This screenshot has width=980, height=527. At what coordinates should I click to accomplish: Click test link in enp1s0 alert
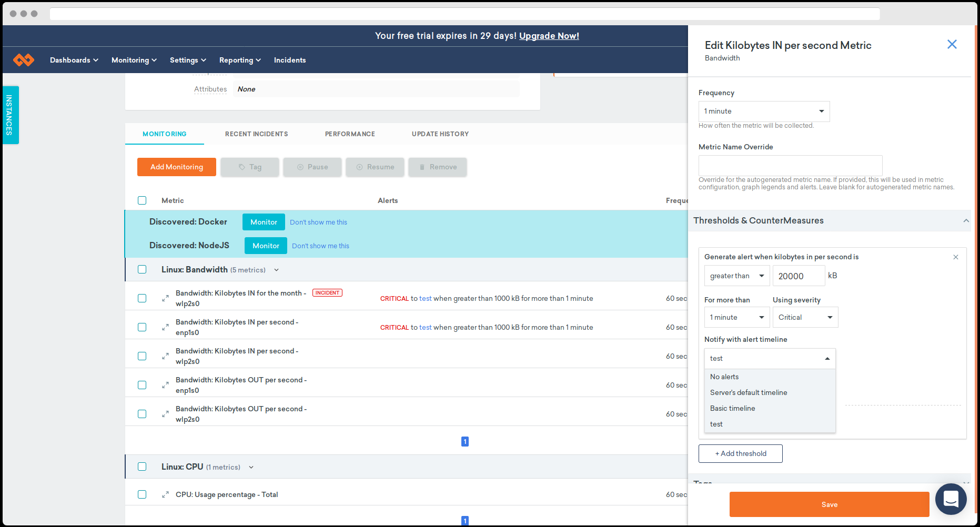click(426, 327)
